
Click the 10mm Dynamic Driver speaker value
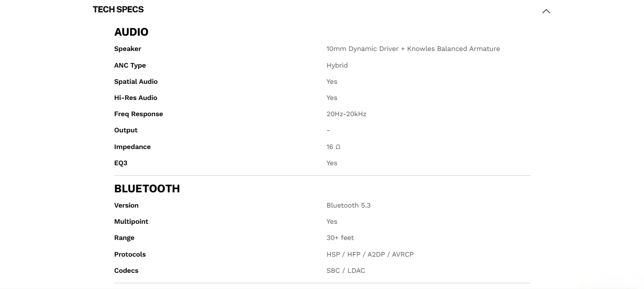click(413, 49)
